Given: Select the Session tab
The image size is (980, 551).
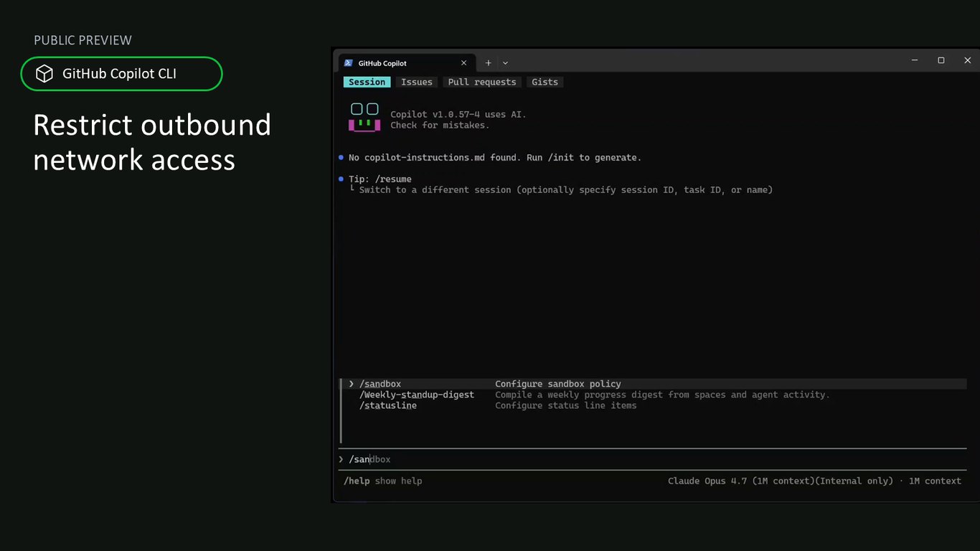Looking at the screenshot, I should pos(367,83).
